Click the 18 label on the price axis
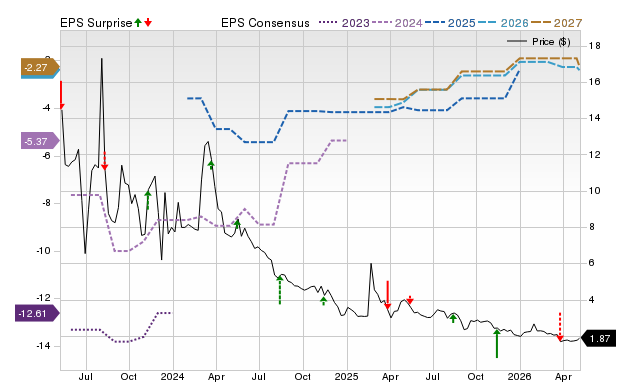This screenshot has height=382, width=640. [594, 46]
